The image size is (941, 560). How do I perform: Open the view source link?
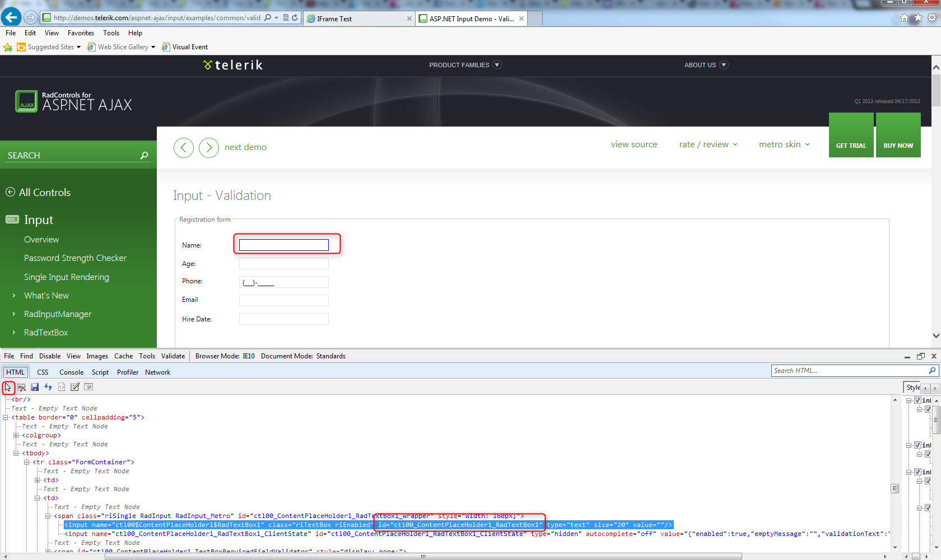coord(634,144)
